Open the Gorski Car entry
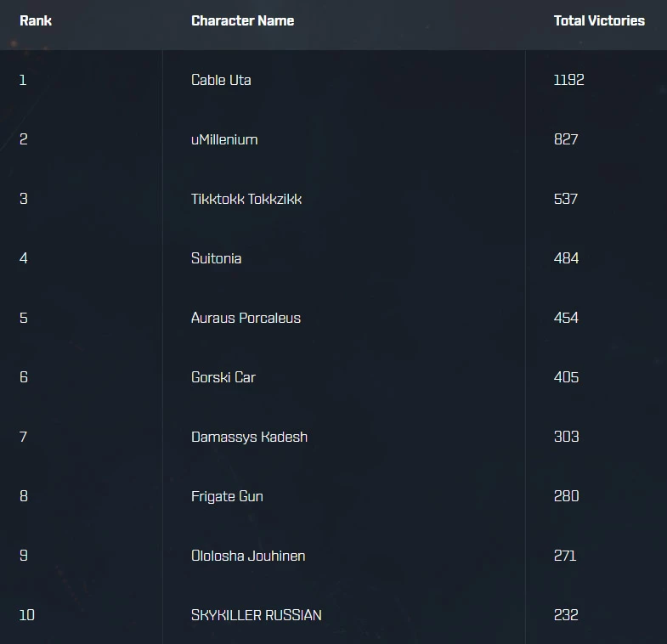The width and height of the screenshot is (667, 644). click(223, 377)
